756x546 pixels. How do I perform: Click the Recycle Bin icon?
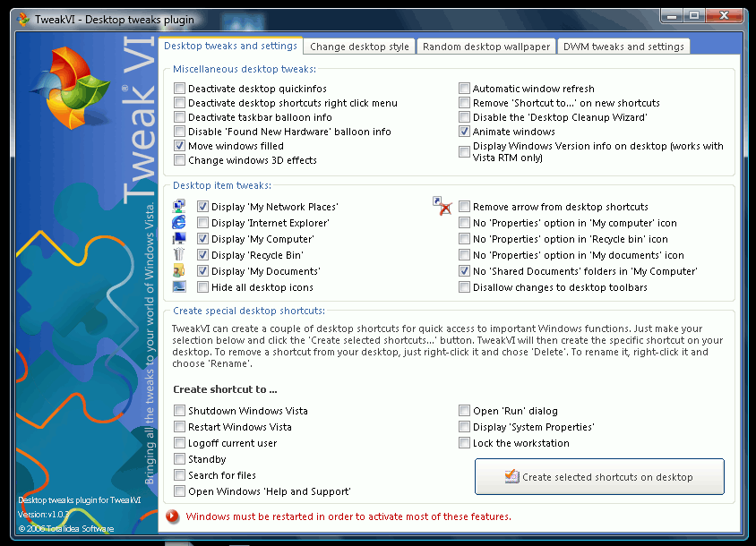coord(179,254)
